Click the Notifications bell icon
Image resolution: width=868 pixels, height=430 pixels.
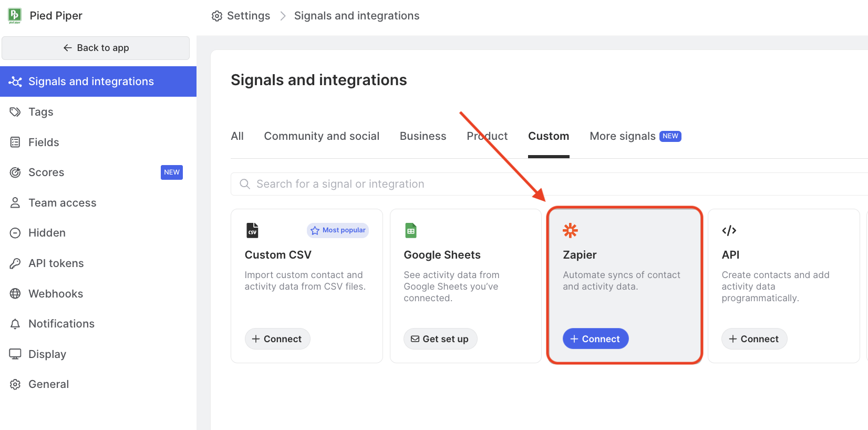15,324
